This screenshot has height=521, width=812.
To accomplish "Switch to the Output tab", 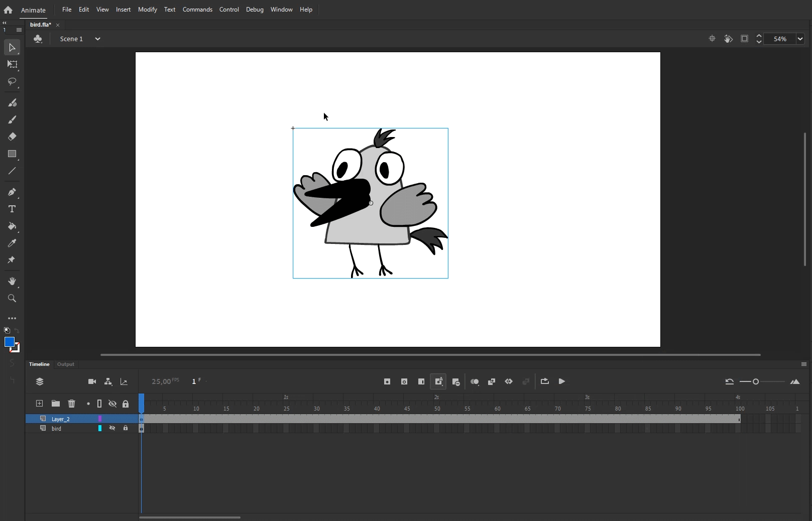I will tap(66, 364).
